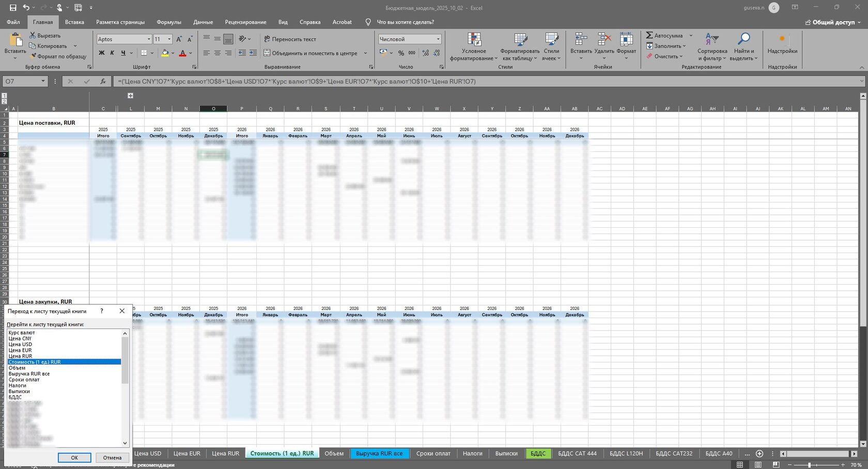Screen dimensions: 868x469
Task: Click the insert function fx button
Action: tap(103, 82)
